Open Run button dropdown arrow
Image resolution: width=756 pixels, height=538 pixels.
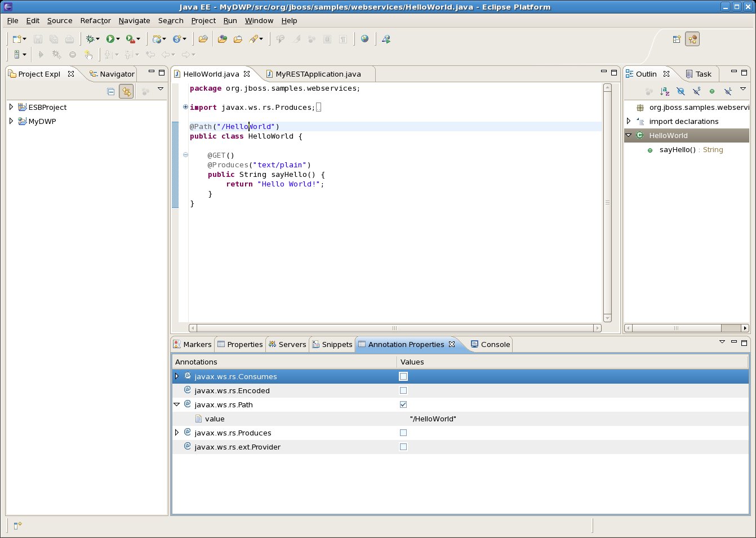click(x=118, y=39)
